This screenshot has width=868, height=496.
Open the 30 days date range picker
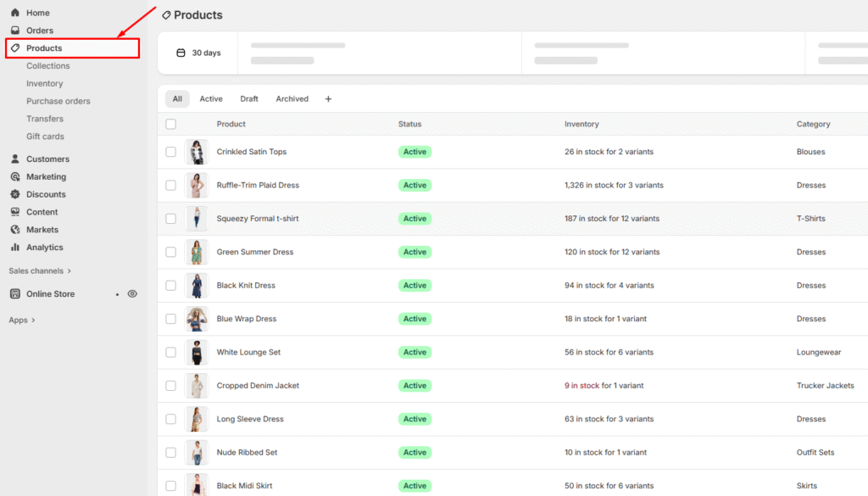pos(198,53)
